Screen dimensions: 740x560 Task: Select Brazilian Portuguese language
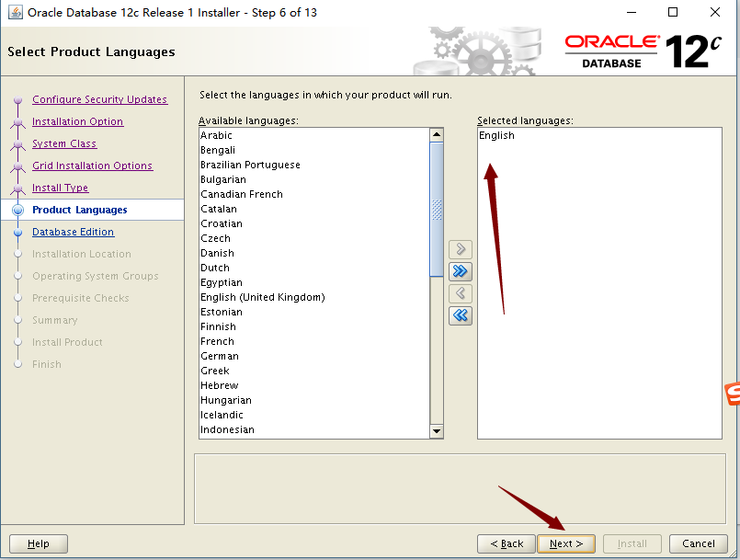coord(314,165)
